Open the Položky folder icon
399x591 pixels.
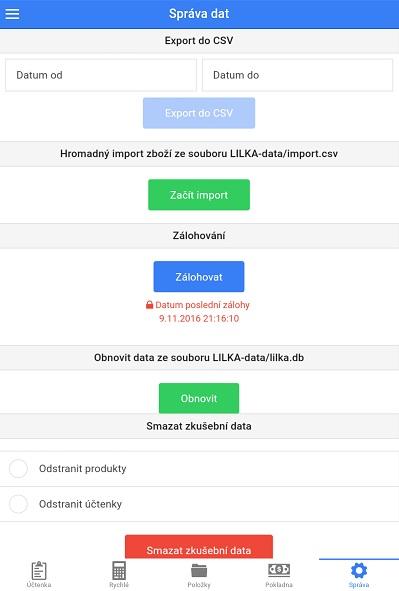pyautogui.click(x=199, y=571)
